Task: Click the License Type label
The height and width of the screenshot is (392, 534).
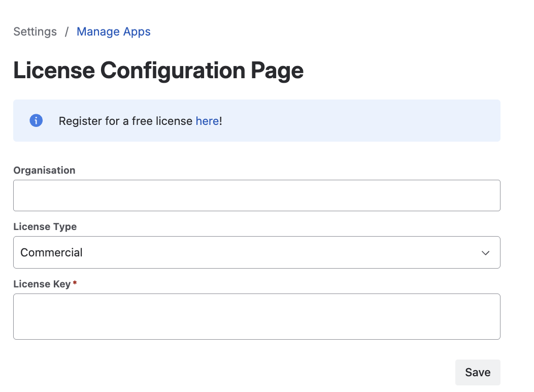Action: [x=45, y=227]
